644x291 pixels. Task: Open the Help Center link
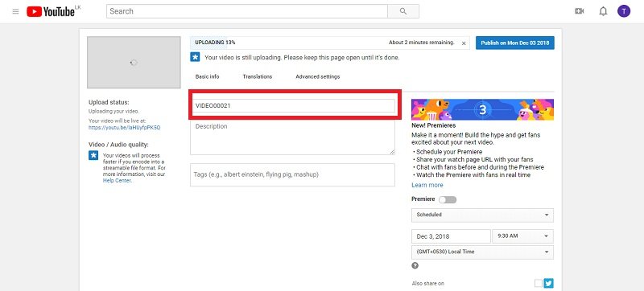[118, 180]
